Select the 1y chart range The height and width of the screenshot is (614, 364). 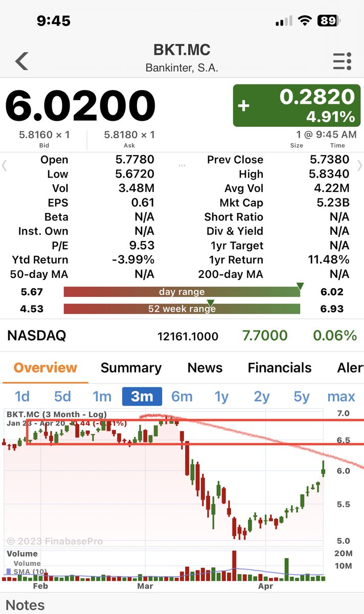click(221, 397)
